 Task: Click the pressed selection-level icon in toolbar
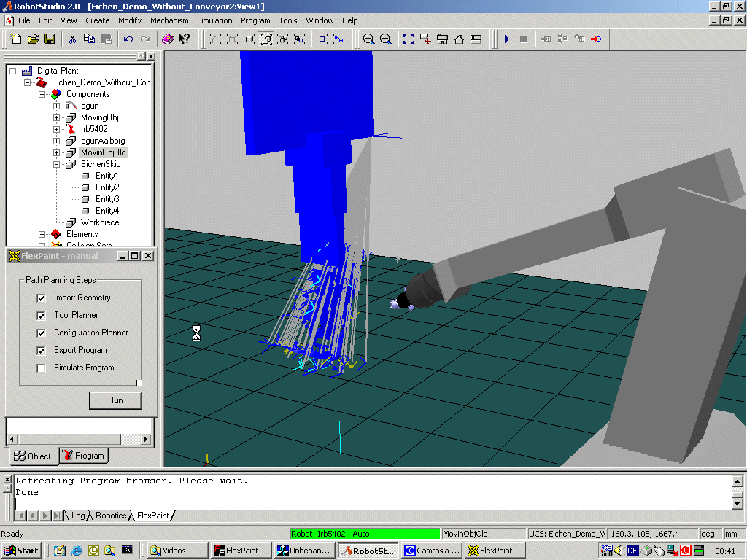(266, 39)
